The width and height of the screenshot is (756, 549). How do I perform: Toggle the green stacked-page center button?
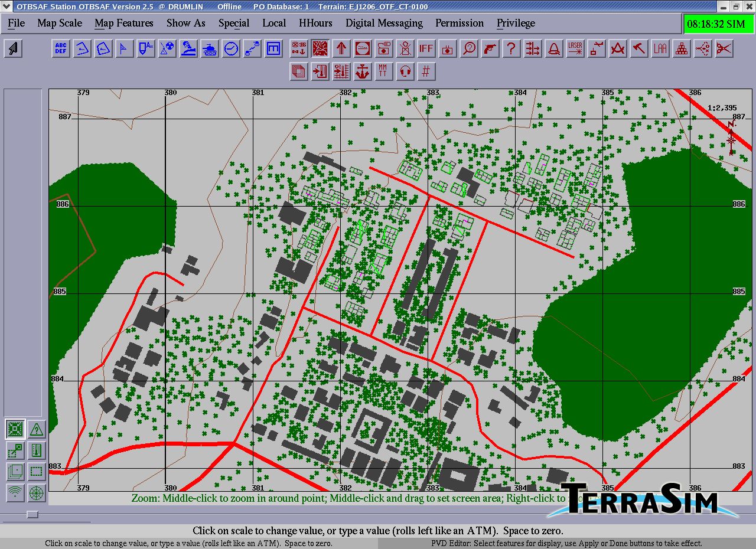pos(15,472)
